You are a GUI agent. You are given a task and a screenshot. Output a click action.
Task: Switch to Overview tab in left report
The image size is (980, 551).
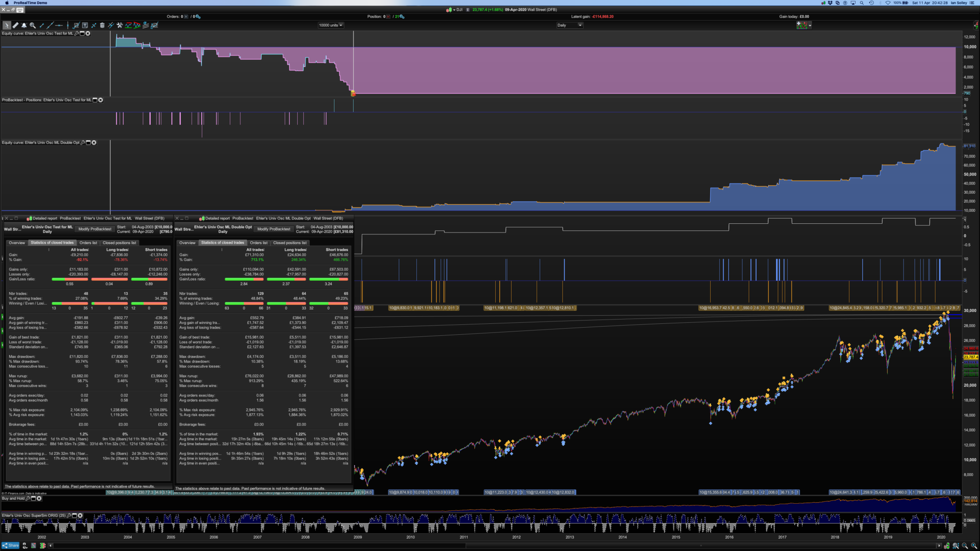(x=17, y=243)
